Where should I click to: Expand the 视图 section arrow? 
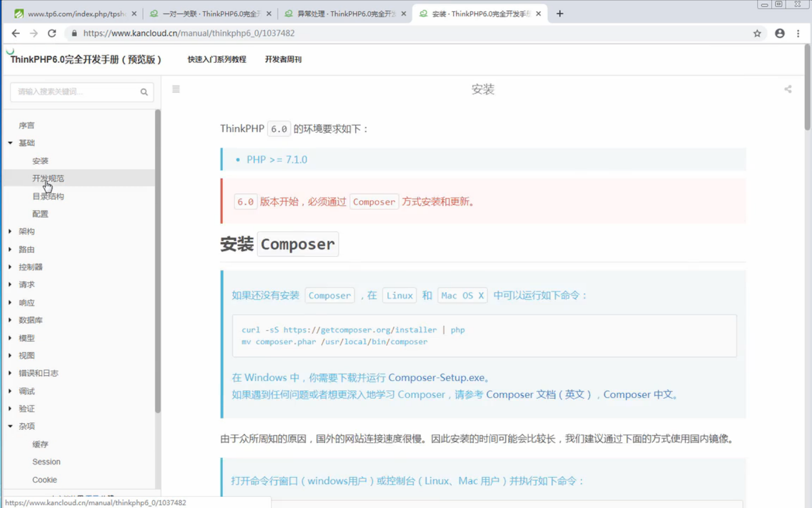[x=10, y=355]
